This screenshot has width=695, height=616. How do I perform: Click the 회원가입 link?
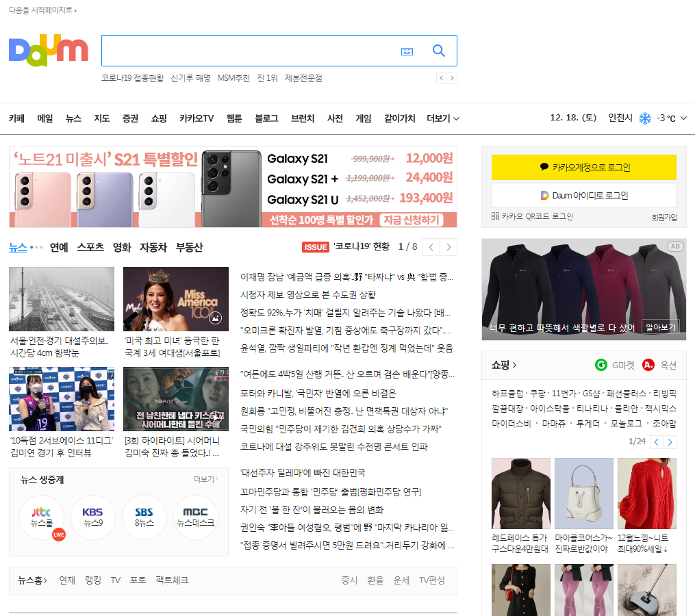[664, 217]
